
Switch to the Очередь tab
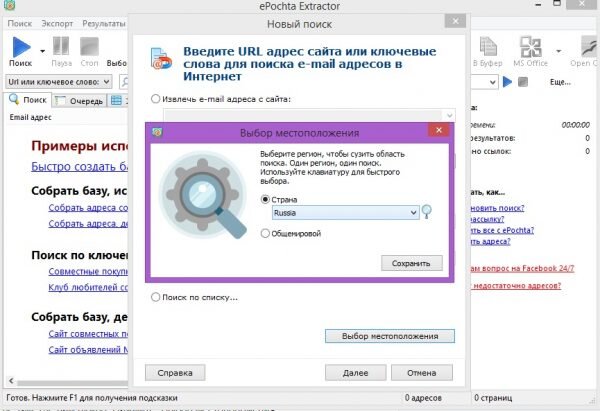click(x=79, y=101)
